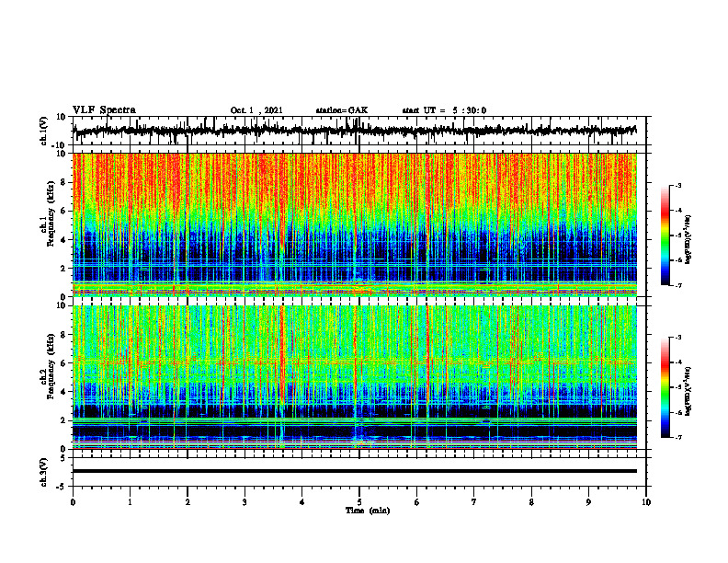Click the 'VLF Spectra' title text
The width and height of the screenshot is (728, 563).
104,110
